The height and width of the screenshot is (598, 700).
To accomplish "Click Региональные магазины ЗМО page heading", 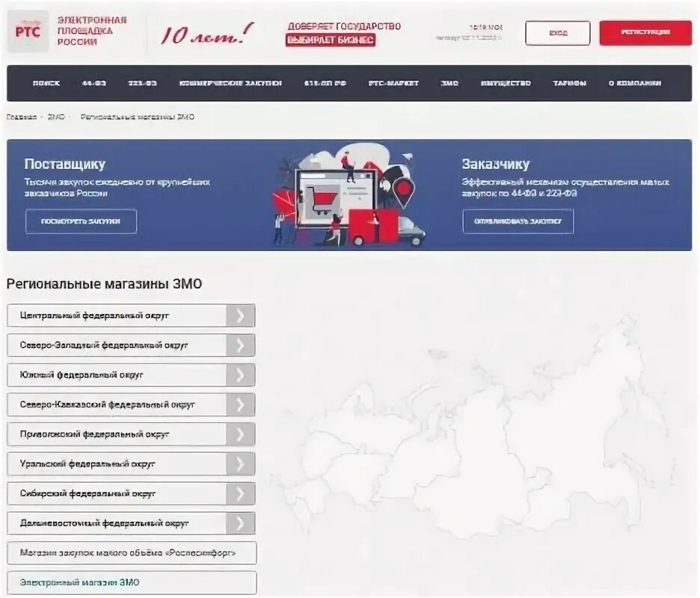I will [x=104, y=284].
